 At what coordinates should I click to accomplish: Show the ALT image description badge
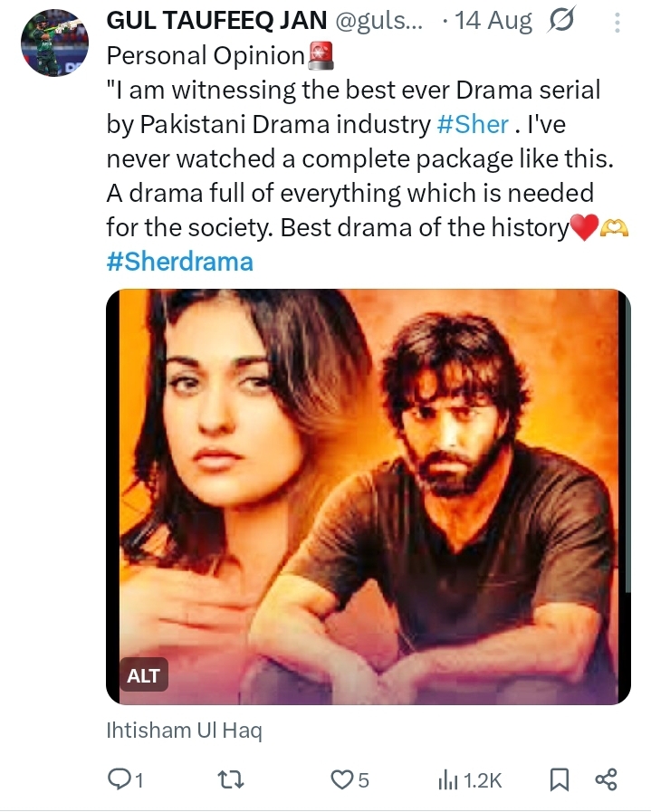click(143, 675)
